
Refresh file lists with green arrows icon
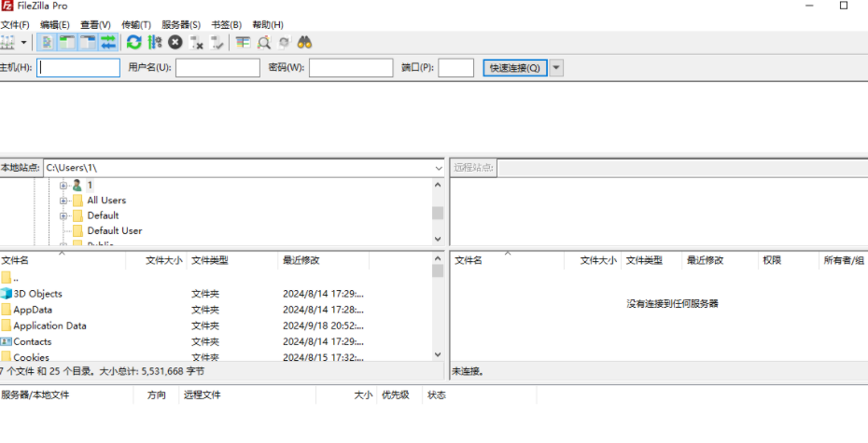pyautogui.click(x=134, y=42)
